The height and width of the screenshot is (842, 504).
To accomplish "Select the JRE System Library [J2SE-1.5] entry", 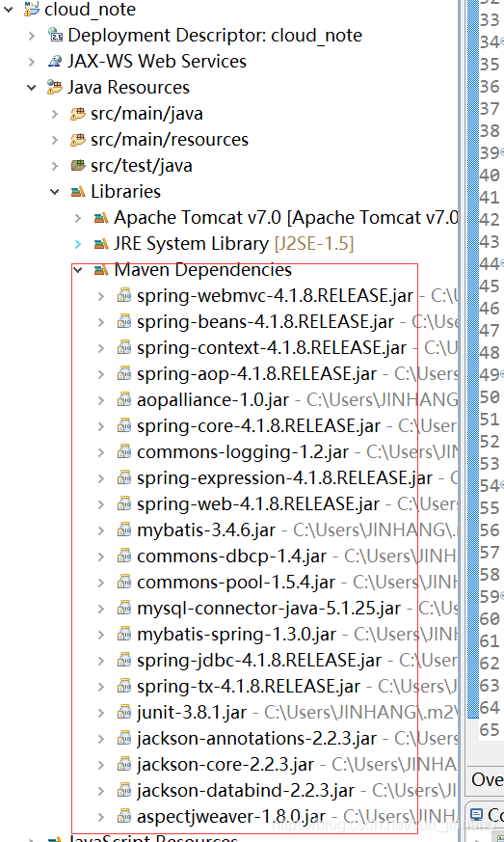I will tap(233, 244).
